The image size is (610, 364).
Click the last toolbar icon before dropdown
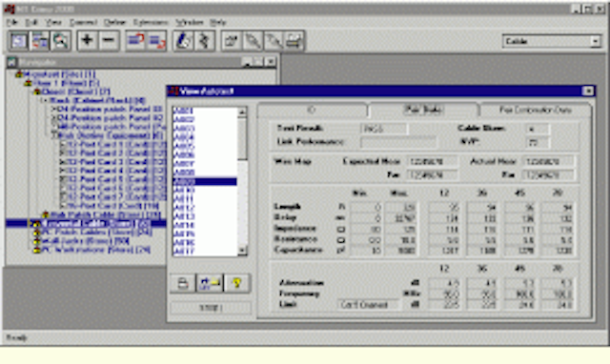point(295,40)
